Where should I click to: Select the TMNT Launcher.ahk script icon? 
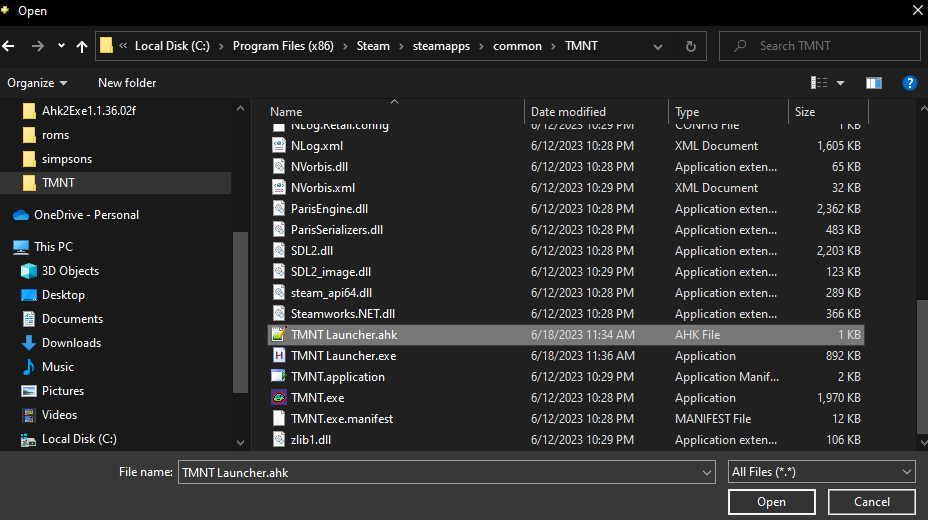coord(279,335)
